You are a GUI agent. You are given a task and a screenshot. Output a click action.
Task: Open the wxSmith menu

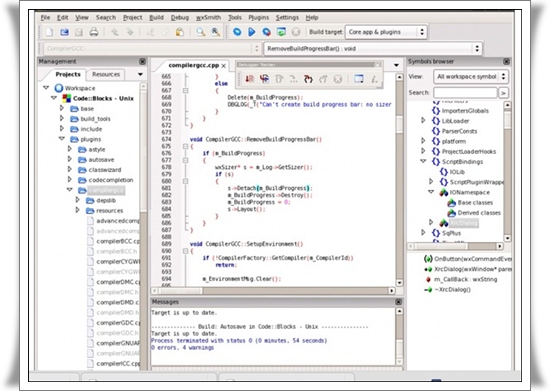coord(208,18)
